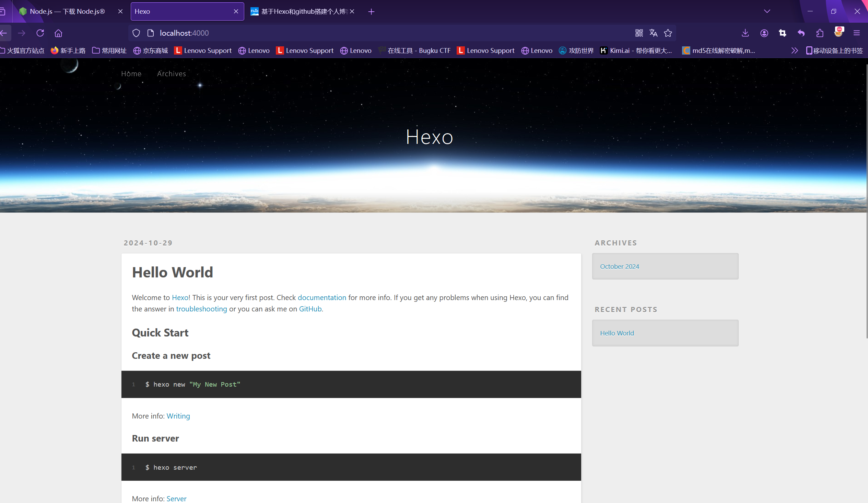Bookmark this page with star icon
Image resolution: width=868 pixels, height=503 pixels.
[668, 33]
